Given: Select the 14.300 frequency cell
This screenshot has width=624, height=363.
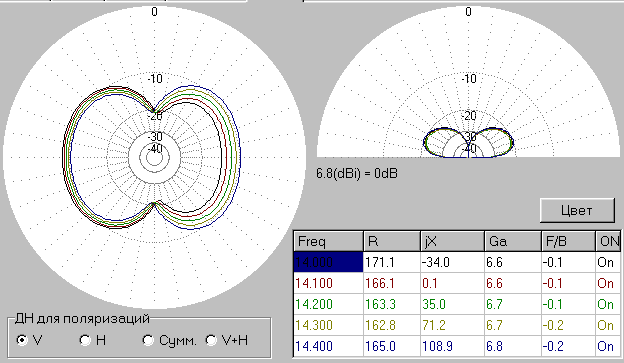Looking at the screenshot, I should [x=328, y=326].
